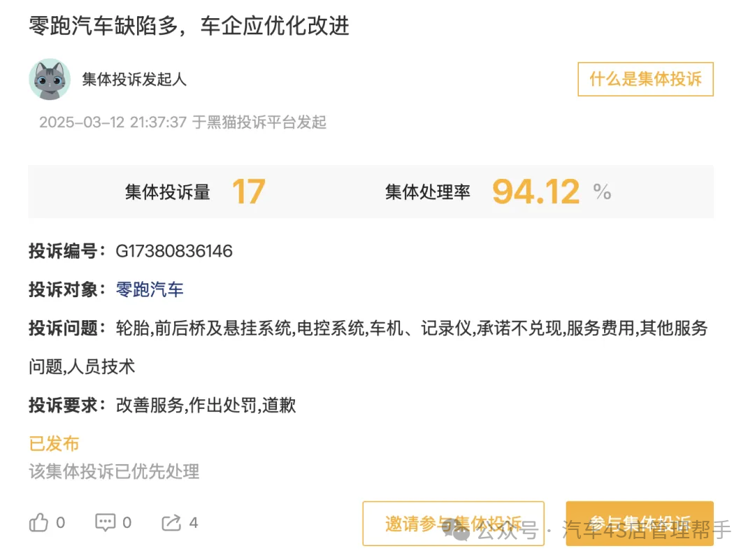This screenshot has width=755, height=560.
Task: Click the 投诉问题 list starting with 轮胎
Action: pyautogui.click(x=411, y=328)
